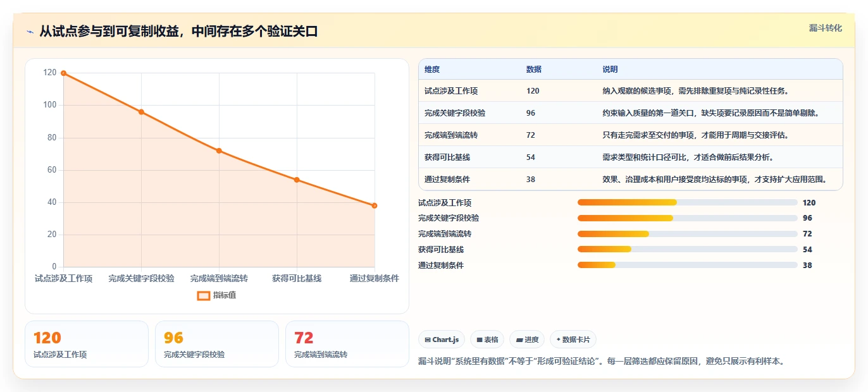The width and height of the screenshot is (868, 392).
Task: Select table cell 获得可比基线
Action: coord(447,157)
